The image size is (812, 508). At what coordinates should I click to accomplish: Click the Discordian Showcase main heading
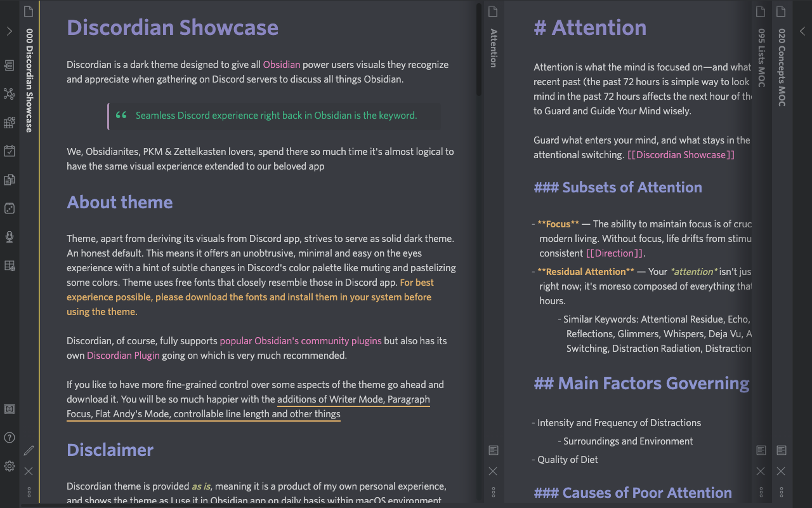pos(173,28)
